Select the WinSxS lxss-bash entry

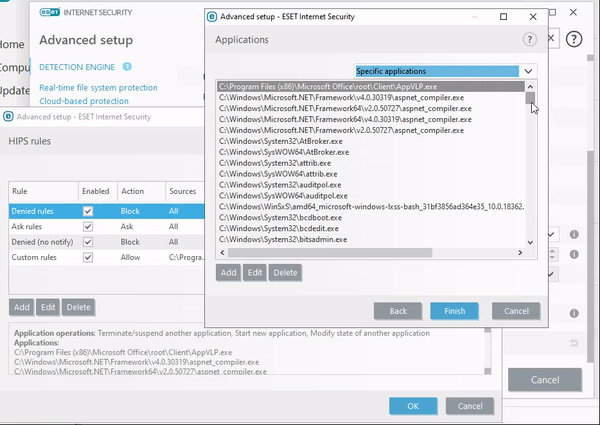click(x=371, y=207)
